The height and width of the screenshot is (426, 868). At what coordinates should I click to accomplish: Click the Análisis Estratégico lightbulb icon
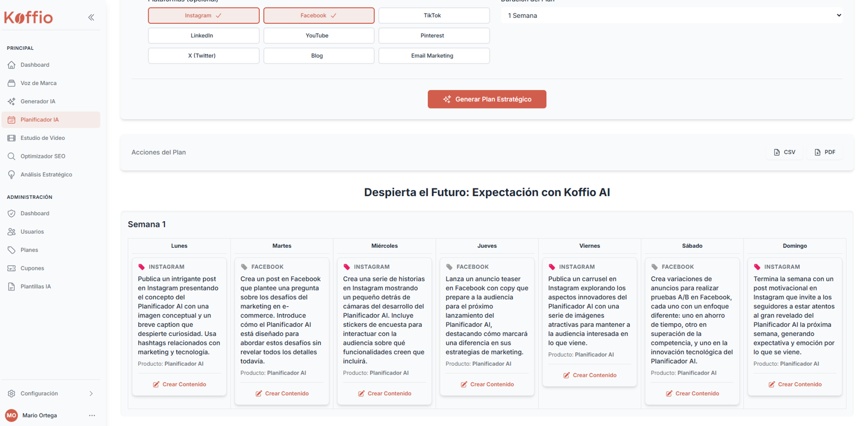pos(11,175)
